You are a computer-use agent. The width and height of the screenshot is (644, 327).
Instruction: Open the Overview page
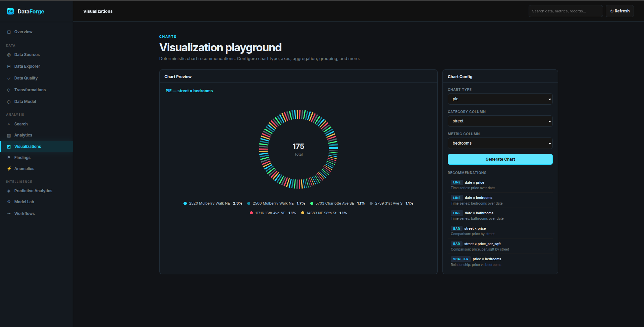point(36,32)
